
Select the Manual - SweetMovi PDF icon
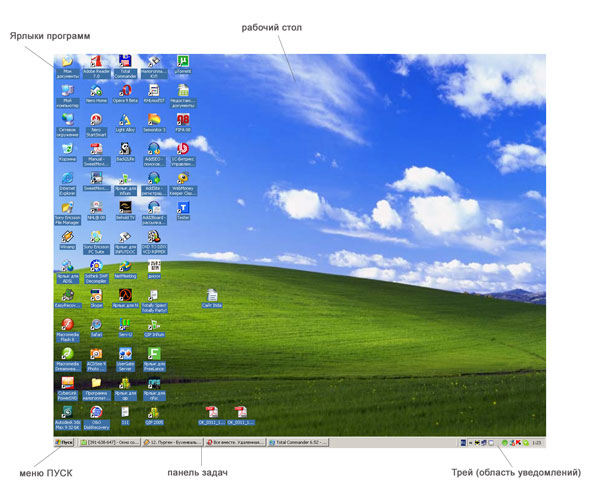96,155
